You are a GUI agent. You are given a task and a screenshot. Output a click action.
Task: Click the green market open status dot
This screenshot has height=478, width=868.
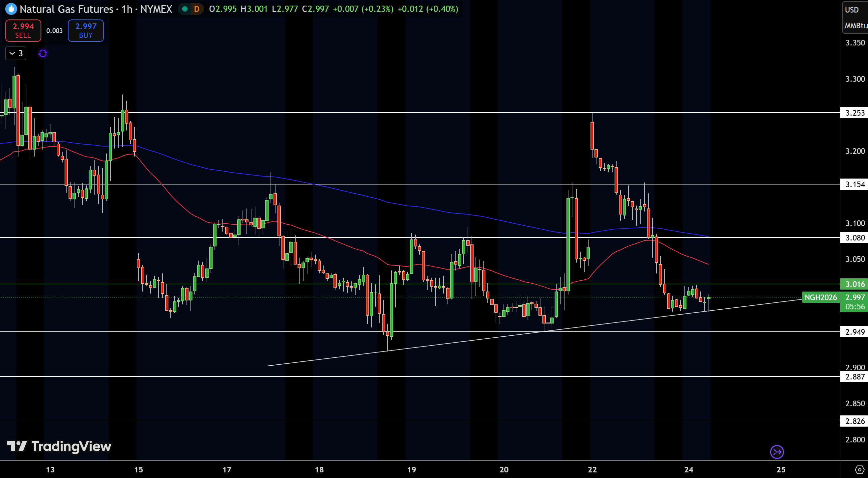tap(185, 9)
